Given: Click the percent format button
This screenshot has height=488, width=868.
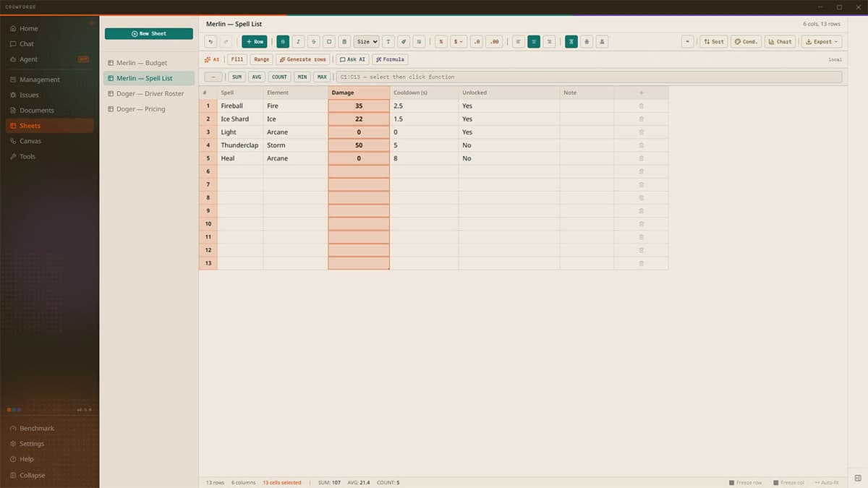Looking at the screenshot, I should pos(441,42).
